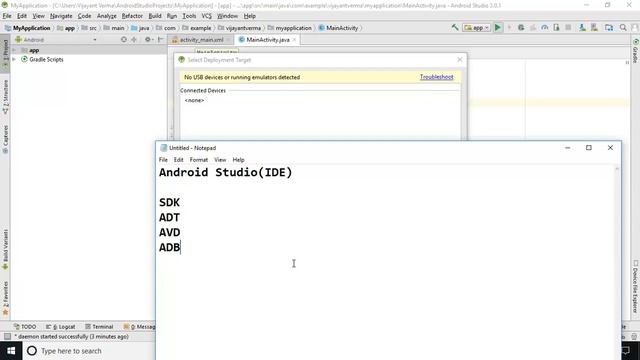Open the Project panel settings gear
Image resolution: width=640 pixels, height=360 pixels.
pos(148,40)
